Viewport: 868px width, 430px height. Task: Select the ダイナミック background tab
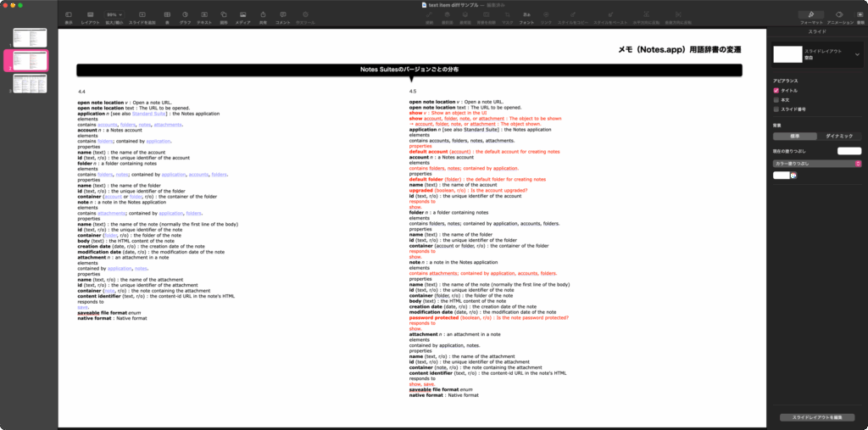tap(838, 135)
